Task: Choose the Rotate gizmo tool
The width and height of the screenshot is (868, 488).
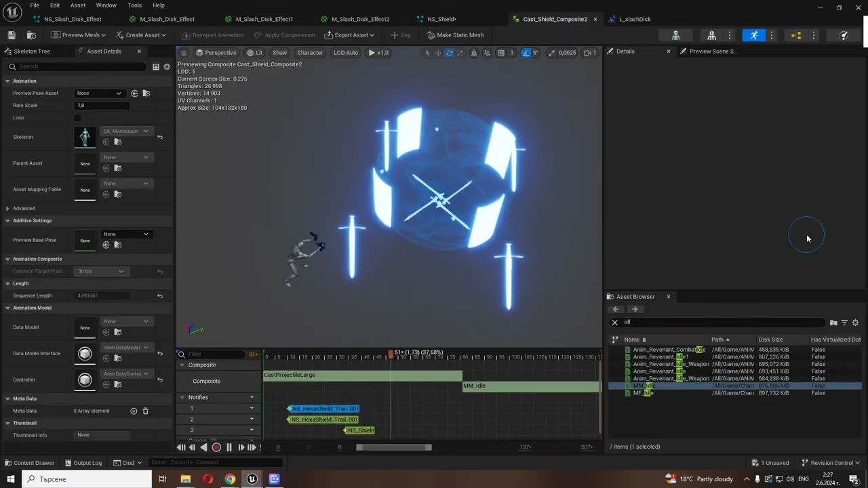Action: tap(449, 53)
